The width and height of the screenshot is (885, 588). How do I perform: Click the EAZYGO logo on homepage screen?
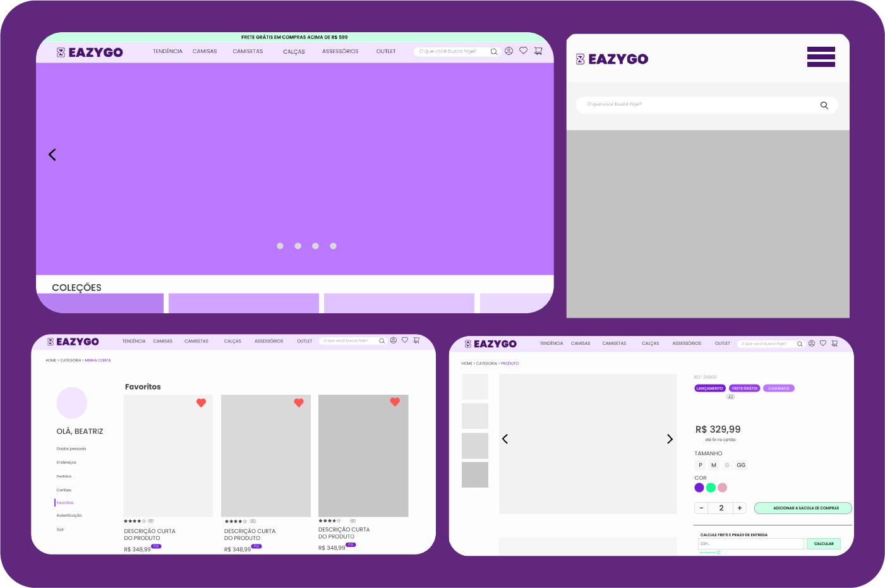[x=90, y=52]
